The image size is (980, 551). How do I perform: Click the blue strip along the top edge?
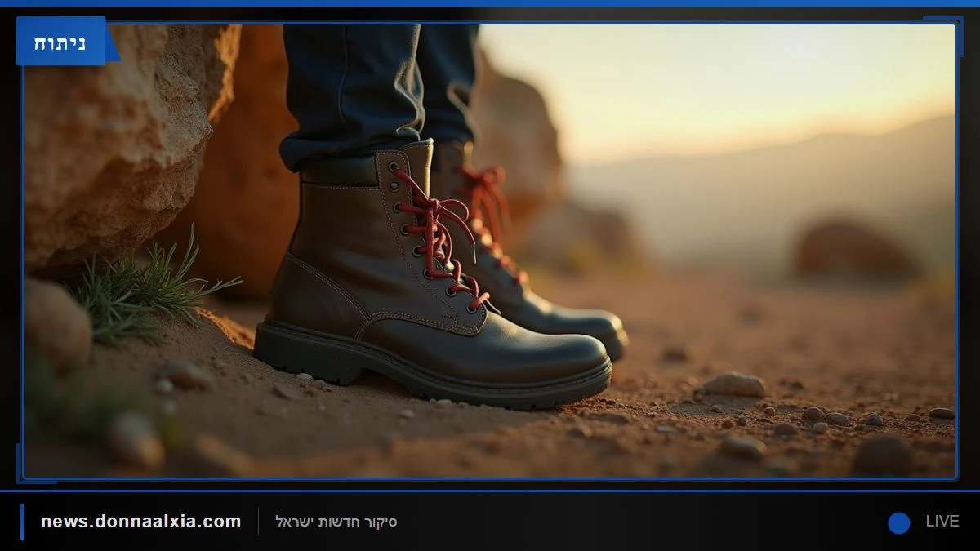(490, 3)
